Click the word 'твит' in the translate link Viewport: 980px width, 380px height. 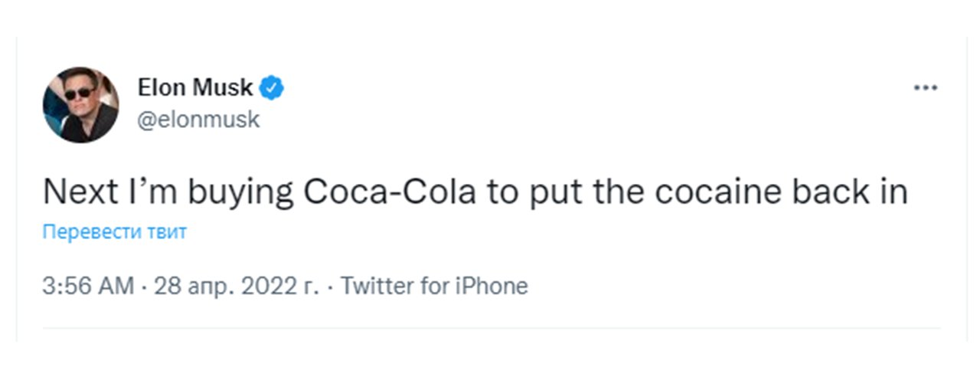click(166, 232)
